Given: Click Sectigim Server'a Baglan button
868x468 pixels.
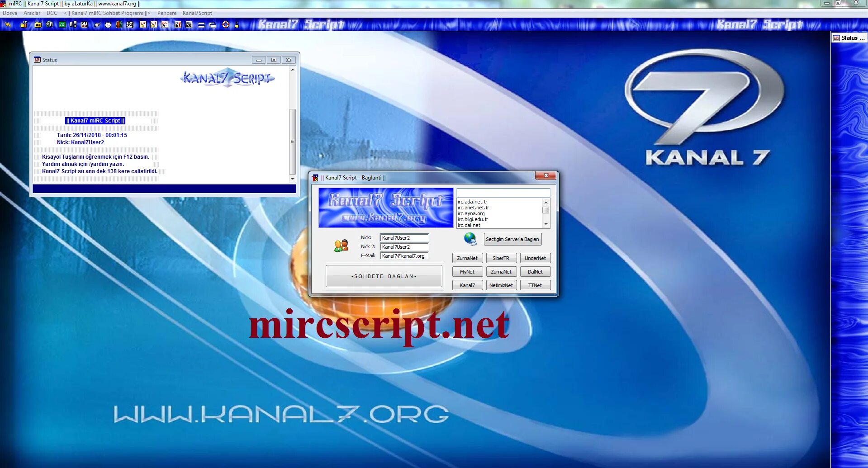Looking at the screenshot, I should pyautogui.click(x=512, y=239).
